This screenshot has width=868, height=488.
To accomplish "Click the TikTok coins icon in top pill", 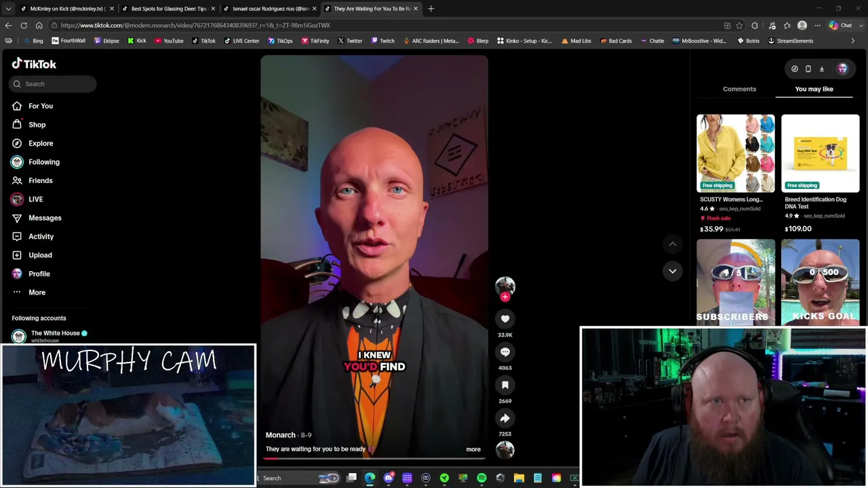I will pos(795,68).
